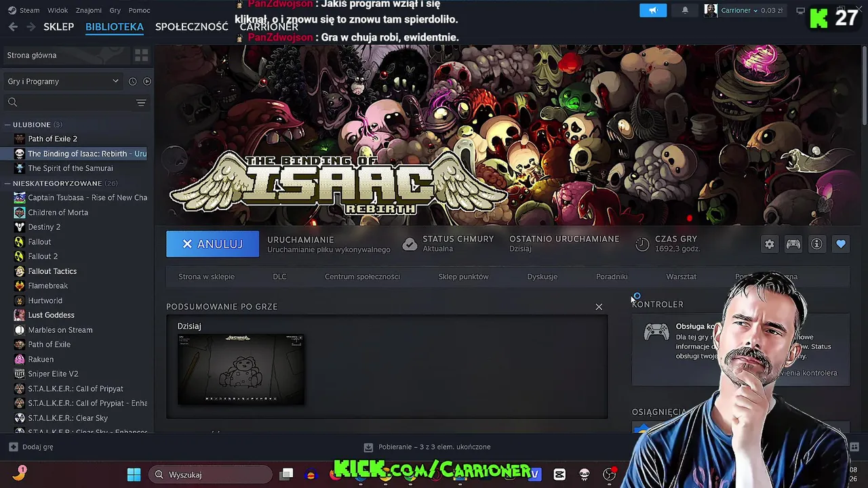Toggle favorite with the heart icon
Image resolution: width=868 pixels, height=488 pixels.
(x=841, y=244)
